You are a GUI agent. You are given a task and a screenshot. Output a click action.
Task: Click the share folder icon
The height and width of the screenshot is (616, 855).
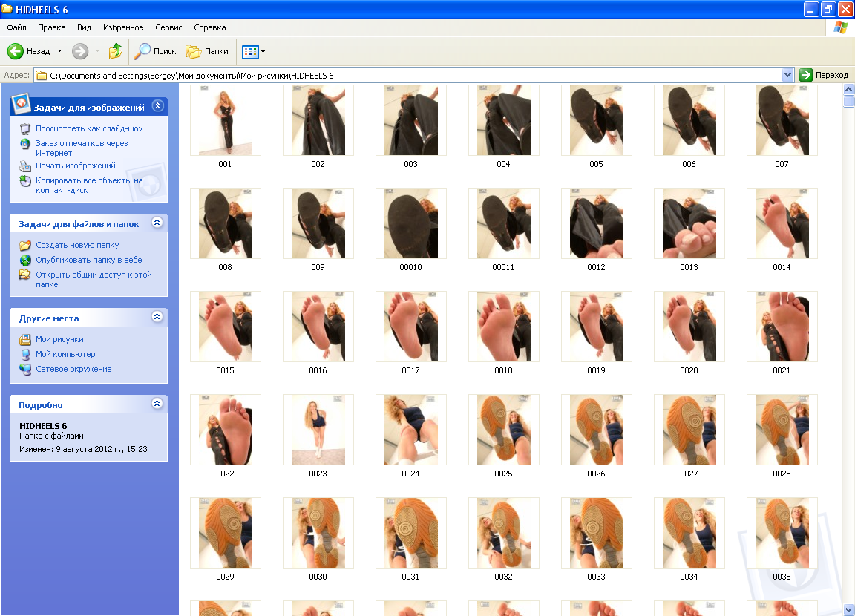pos(25,275)
